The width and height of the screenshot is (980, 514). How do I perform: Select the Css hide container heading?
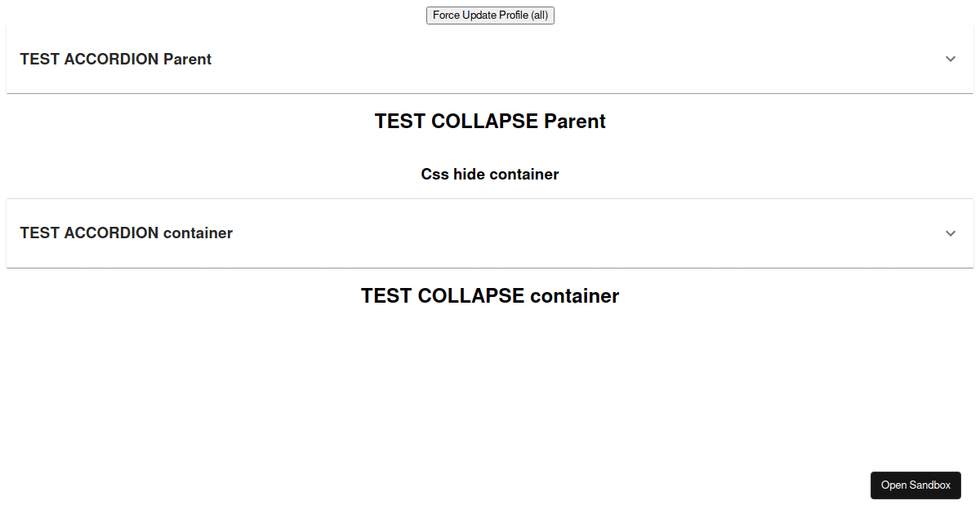[x=490, y=174]
